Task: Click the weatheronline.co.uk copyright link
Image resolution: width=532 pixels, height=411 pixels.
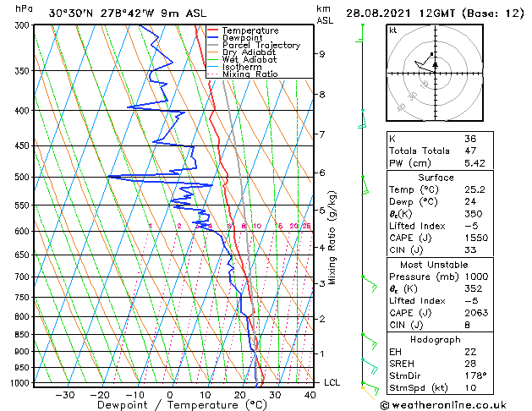Action: pos(443,405)
